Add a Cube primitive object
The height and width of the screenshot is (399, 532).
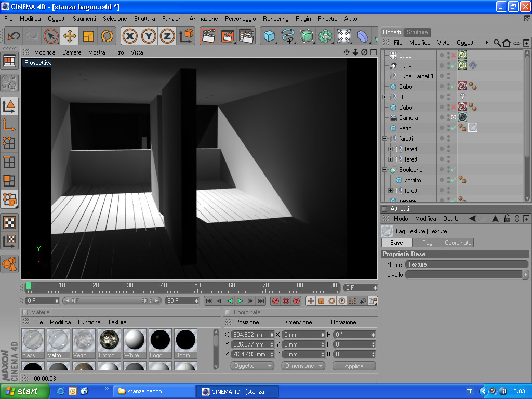[x=269, y=36]
